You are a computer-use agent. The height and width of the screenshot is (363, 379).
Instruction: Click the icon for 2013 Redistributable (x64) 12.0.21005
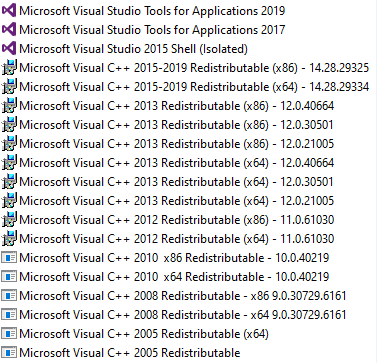(x=9, y=201)
